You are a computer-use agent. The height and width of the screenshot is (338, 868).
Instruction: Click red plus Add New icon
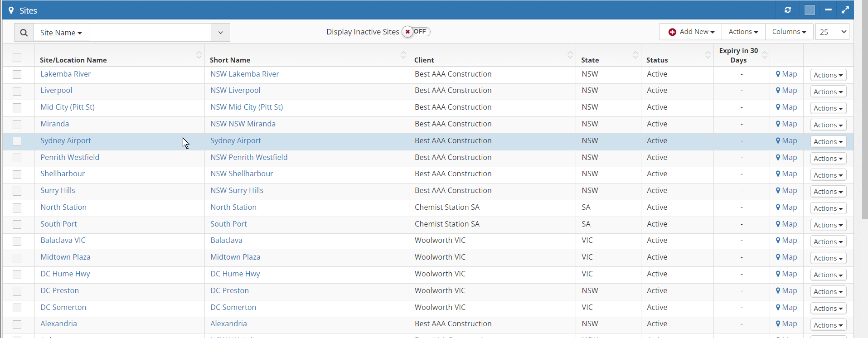(x=672, y=32)
